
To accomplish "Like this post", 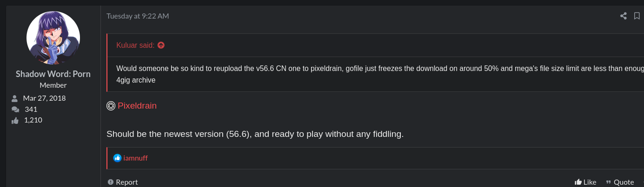I will coord(585,182).
